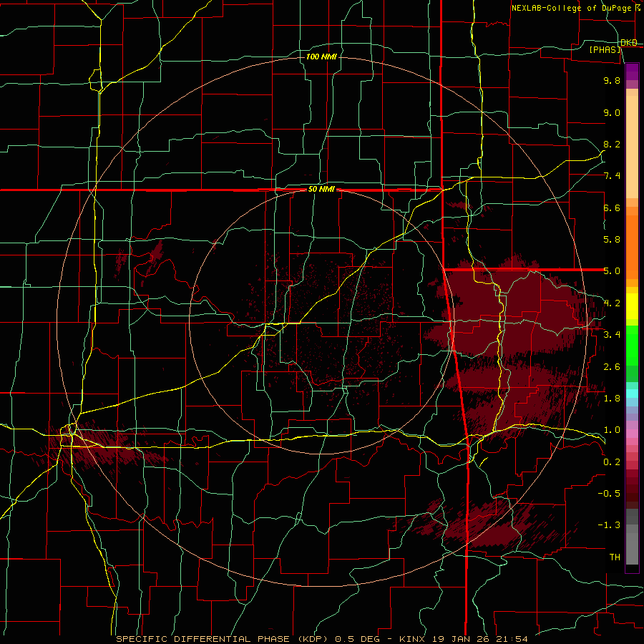Click the 7.4 scale value
This screenshot has width=644, height=644.
point(612,176)
